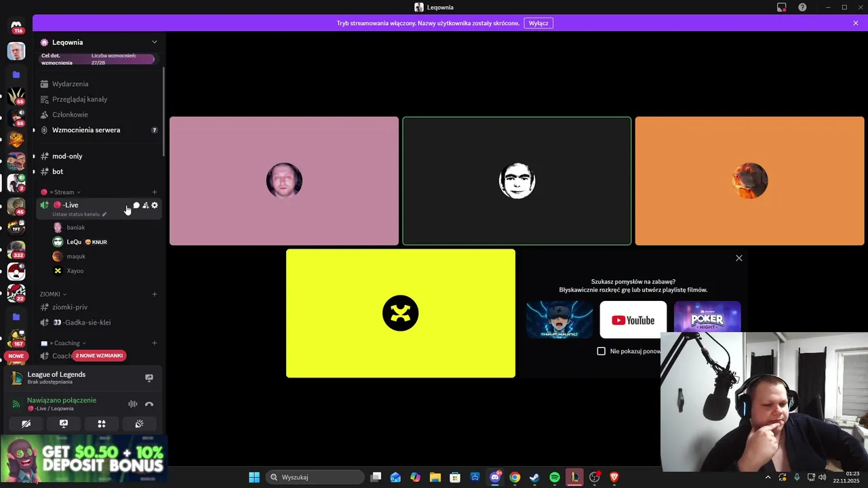Select the yellow Xayoo video tile

tap(401, 313)
